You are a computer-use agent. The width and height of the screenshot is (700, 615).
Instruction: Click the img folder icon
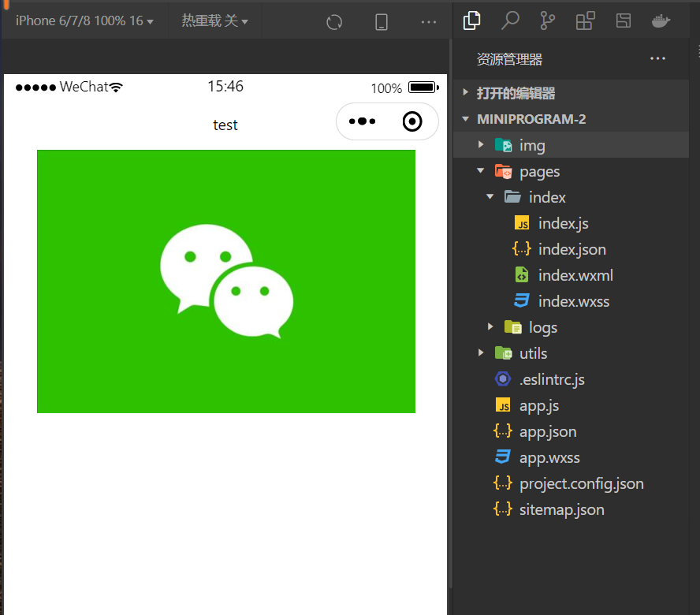[503, 145]
